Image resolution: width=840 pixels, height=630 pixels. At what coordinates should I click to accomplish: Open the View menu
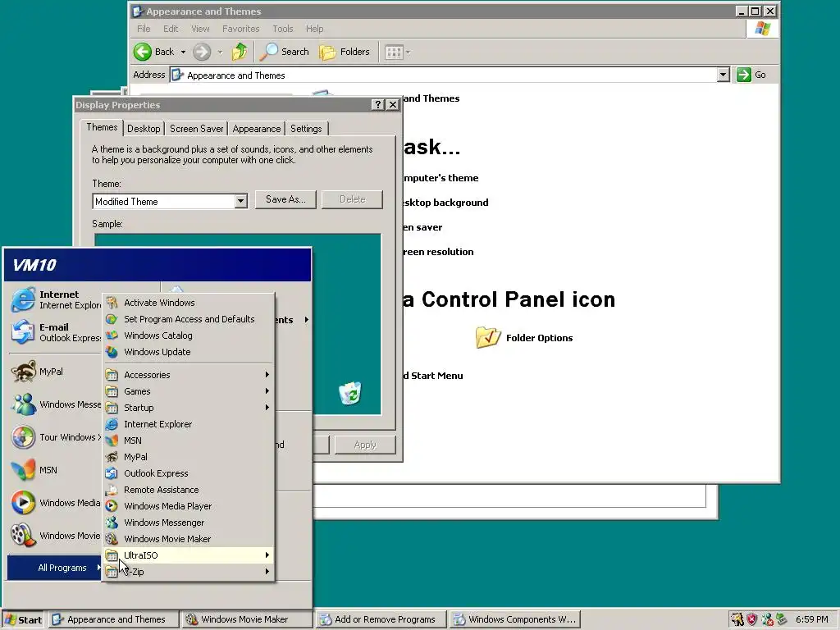[x=200, y=29]
